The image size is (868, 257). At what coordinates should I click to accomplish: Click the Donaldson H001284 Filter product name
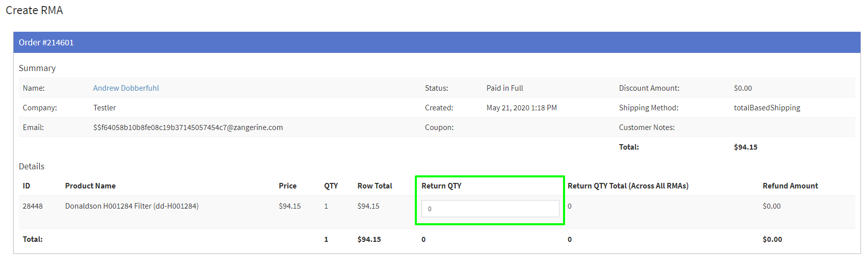(x=132, y=206)
